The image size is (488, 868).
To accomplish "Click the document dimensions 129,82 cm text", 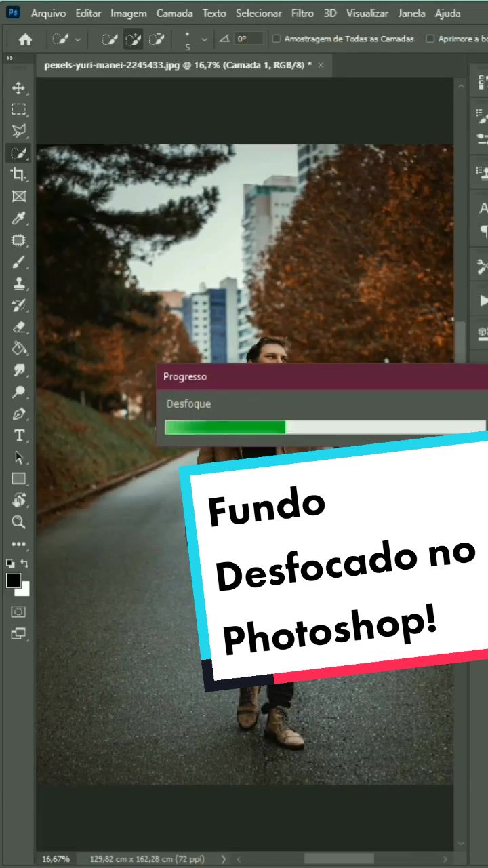I will (147, 859).
